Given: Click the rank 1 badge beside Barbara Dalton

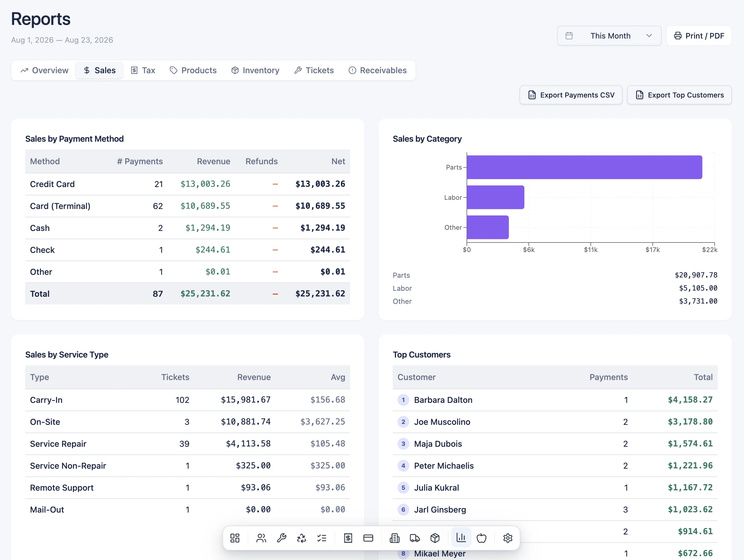Looking at the screenshot, I should coord(403,400).
